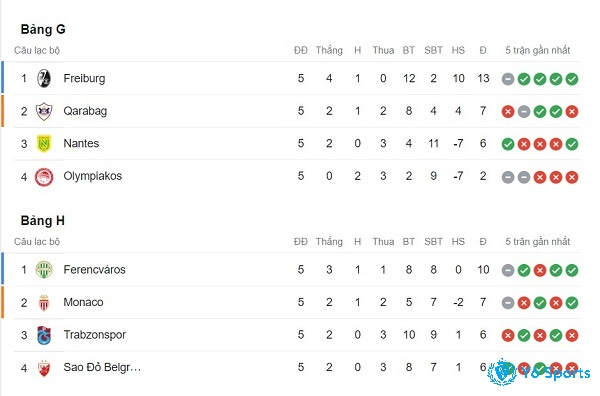Click Ferencváros' middle red loss icon
Viewport: 600px width, 396px height.
pos(540,271)
